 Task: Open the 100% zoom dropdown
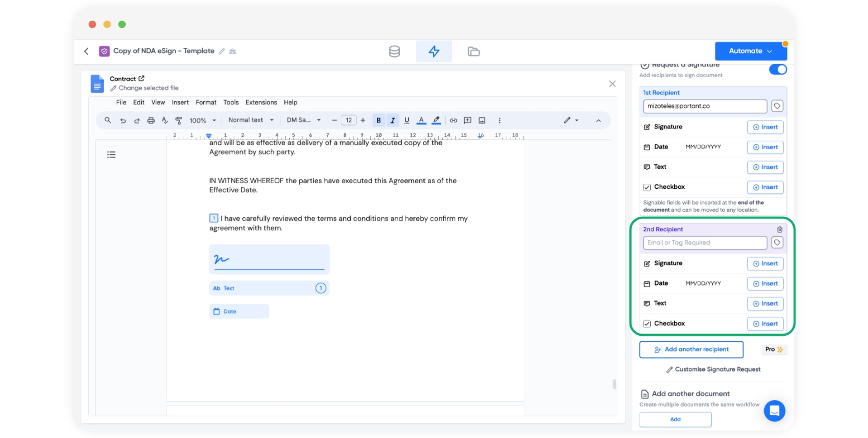(x=202, y=120)
